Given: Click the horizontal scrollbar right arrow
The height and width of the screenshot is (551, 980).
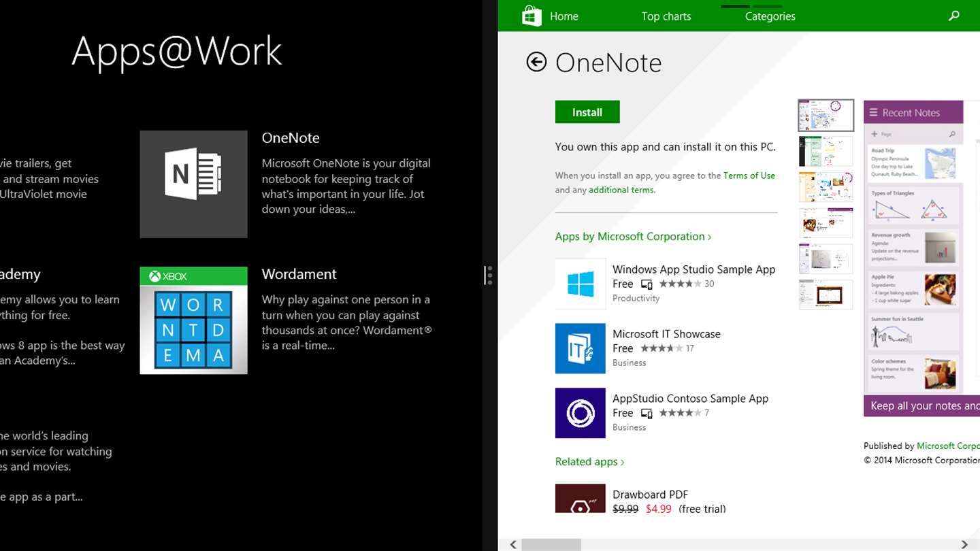Looking at the screenshot, I should coord(964,544).
